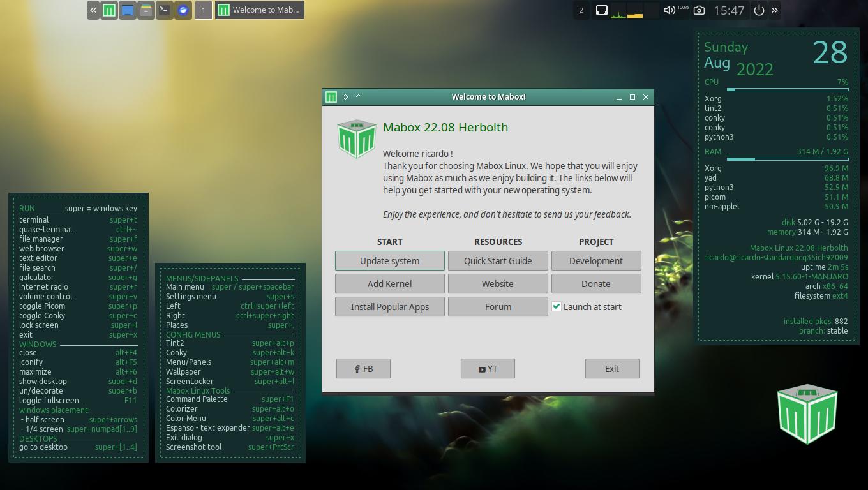Click the right double-chevron panel arrow

pos(775,10)
